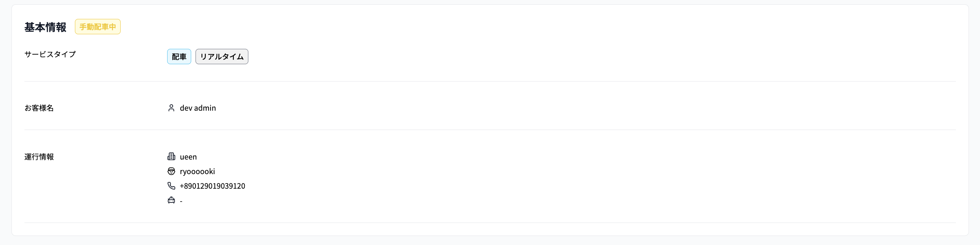Click the customer name dev admin

[198, 108]
